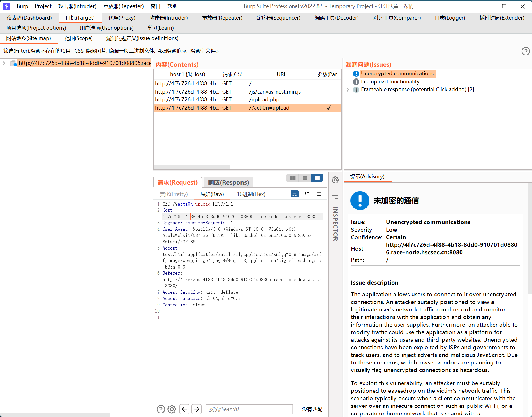Open the Inspector settings gear icon

pos(335,180)
